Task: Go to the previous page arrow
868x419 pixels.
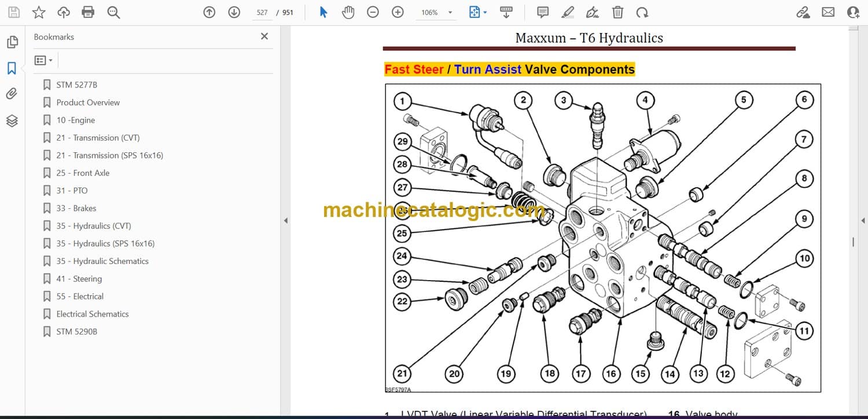Action: pos(209,12)
